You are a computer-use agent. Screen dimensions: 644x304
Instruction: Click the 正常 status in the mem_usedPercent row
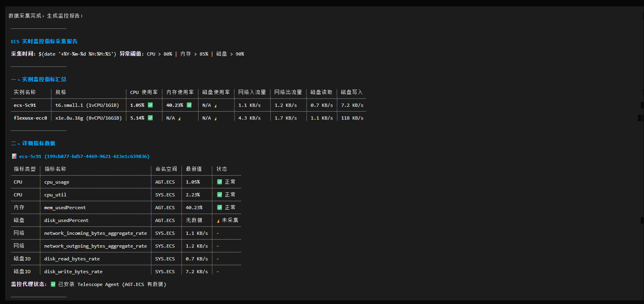[230, 208]
